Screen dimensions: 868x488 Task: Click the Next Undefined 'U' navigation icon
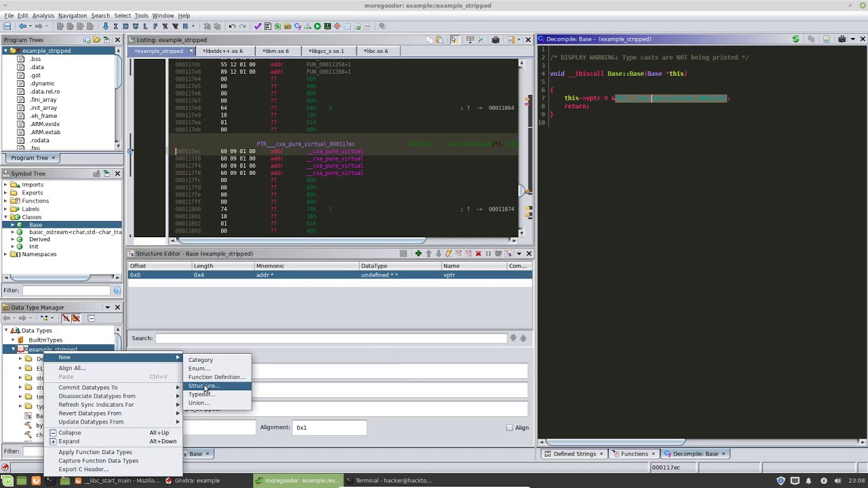[x=135, y=26]
